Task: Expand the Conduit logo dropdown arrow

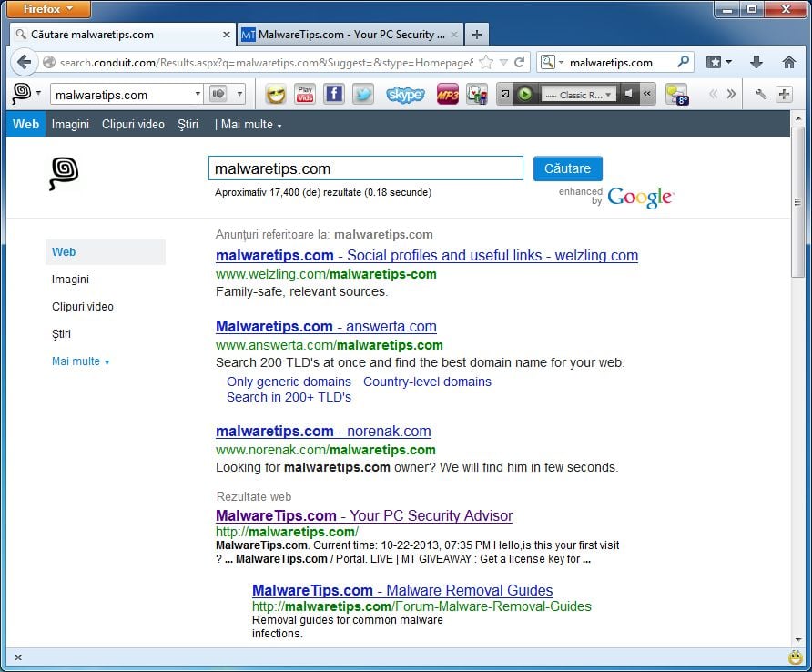Action: [x=39, y=93]
